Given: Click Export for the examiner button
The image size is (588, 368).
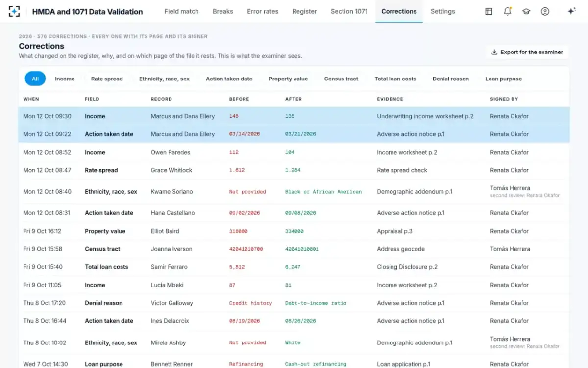Looking at the screenshot, I should (x=527, y=52).
